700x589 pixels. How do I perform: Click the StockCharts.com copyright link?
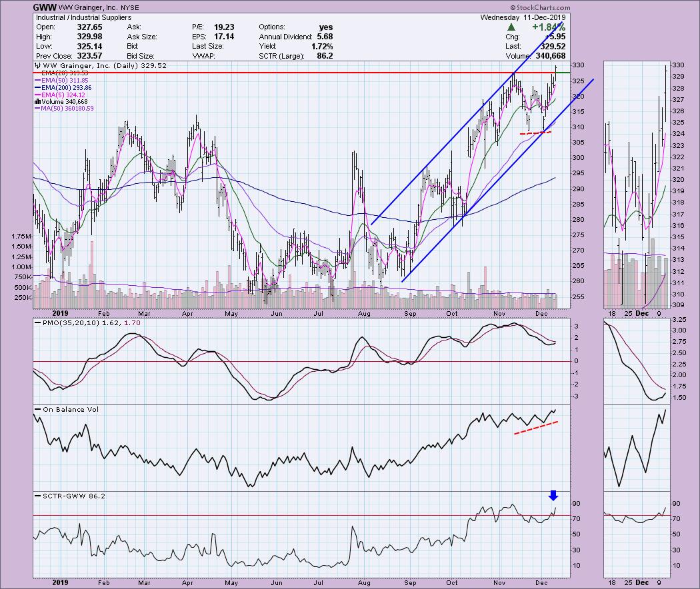[x=540, y=7]
